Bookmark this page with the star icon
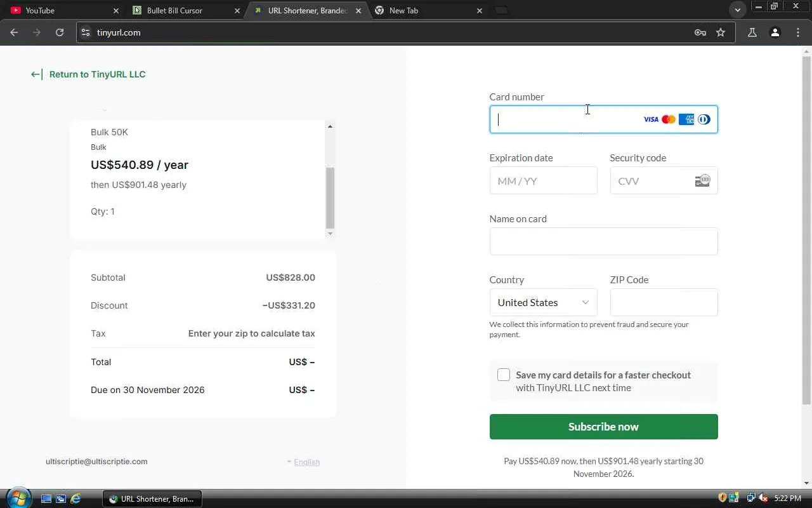Screen dimensions: 812x508 [x=721, y=32]
